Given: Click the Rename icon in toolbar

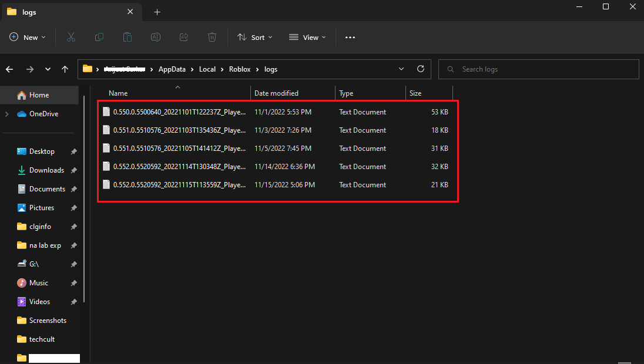Looking at the screenshot, I should (x=156, y=37).
